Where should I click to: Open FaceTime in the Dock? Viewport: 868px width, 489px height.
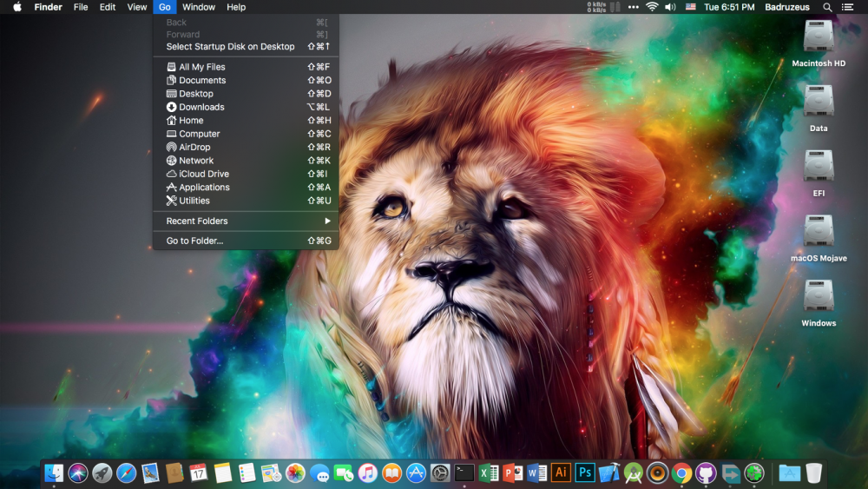(x=343, y=473)
